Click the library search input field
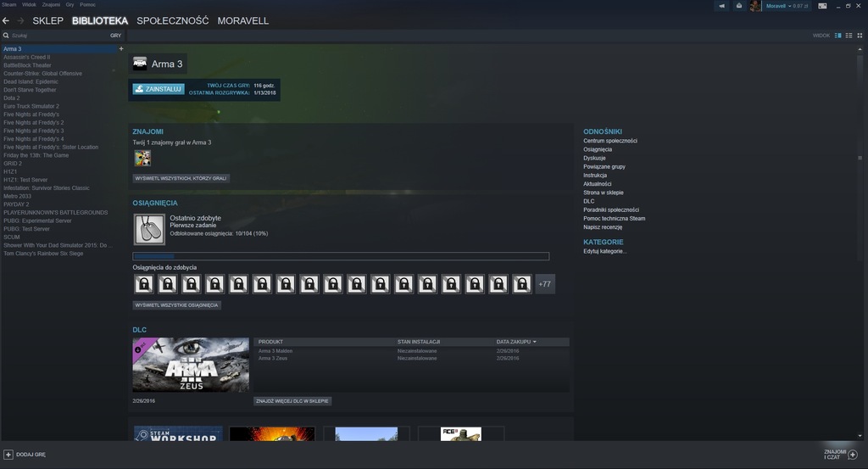This screenshot has width=868, height=469. point(58,36)
